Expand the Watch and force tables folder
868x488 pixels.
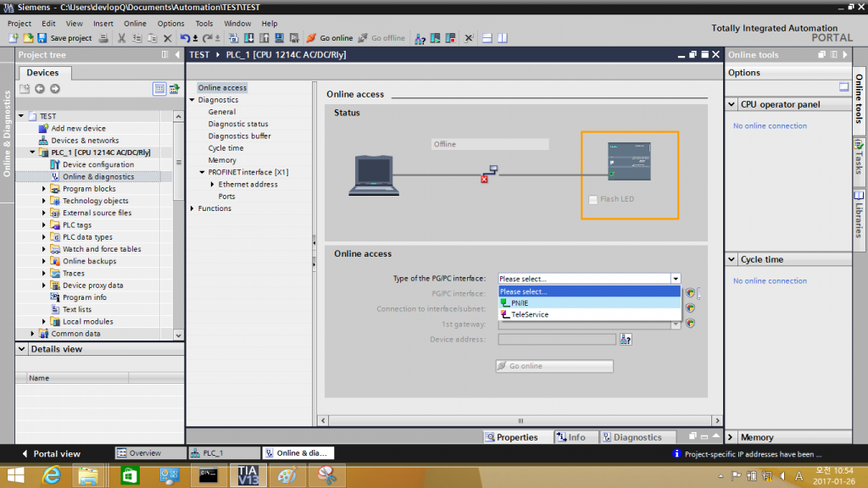coord(44,249)
